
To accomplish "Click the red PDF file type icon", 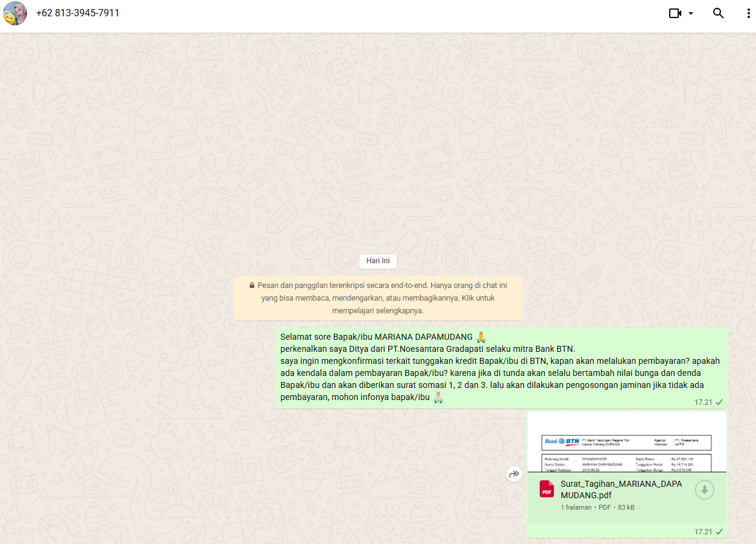I will [x=547, y=489].
